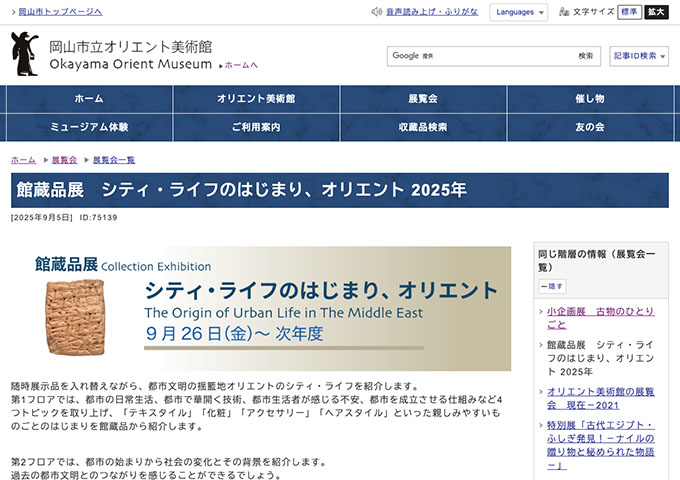The width and height of the screenshot is (680, 480).
Task: Open the ご利用案内 navigation item
Action: (x=256, y=127)
